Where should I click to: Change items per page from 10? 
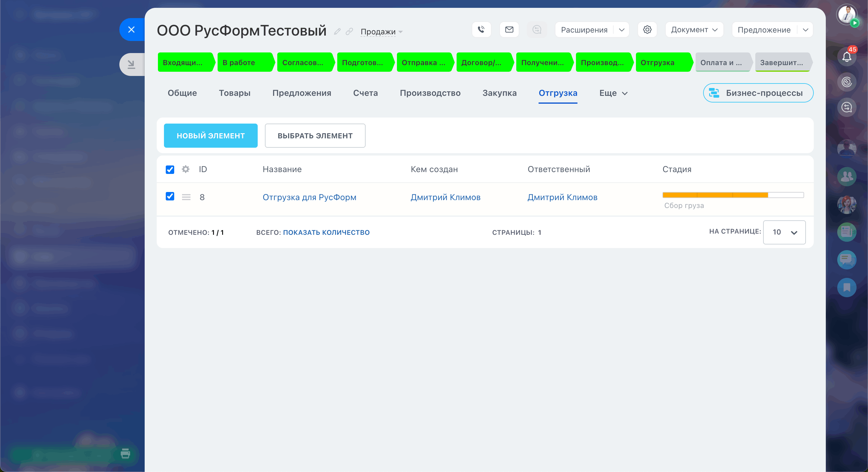[784, 232]
